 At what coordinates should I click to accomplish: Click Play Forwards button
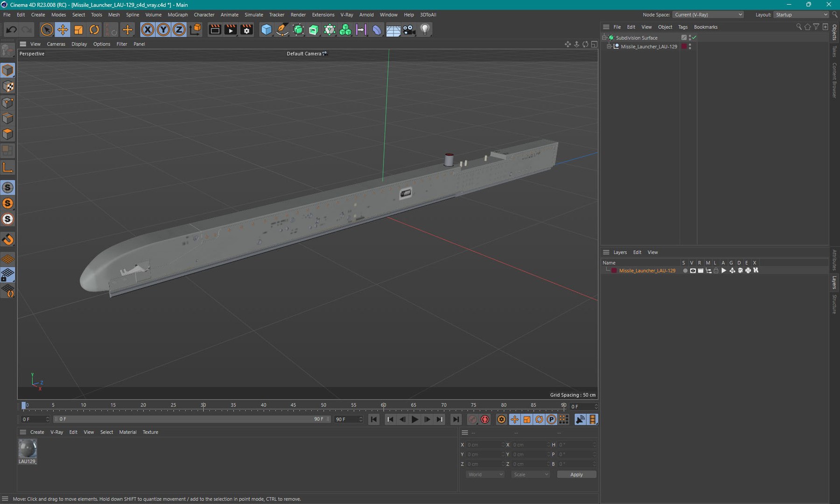coord(415,420)
